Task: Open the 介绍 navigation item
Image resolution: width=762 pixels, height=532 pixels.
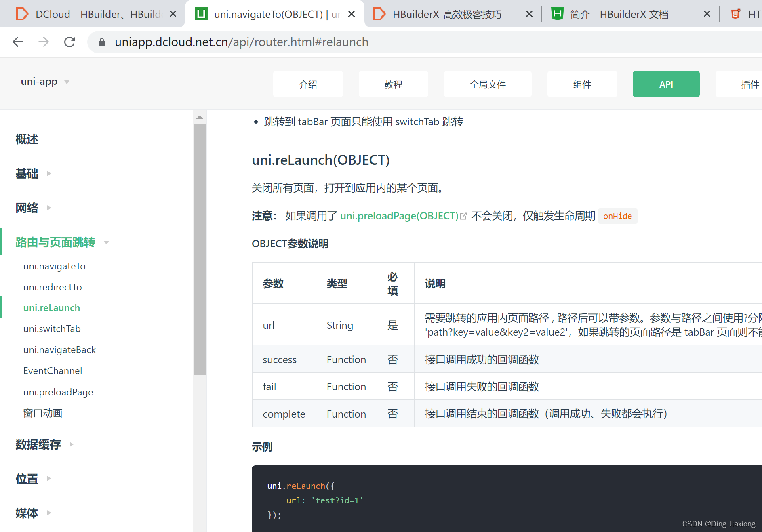Action: (x=308, y=84)
